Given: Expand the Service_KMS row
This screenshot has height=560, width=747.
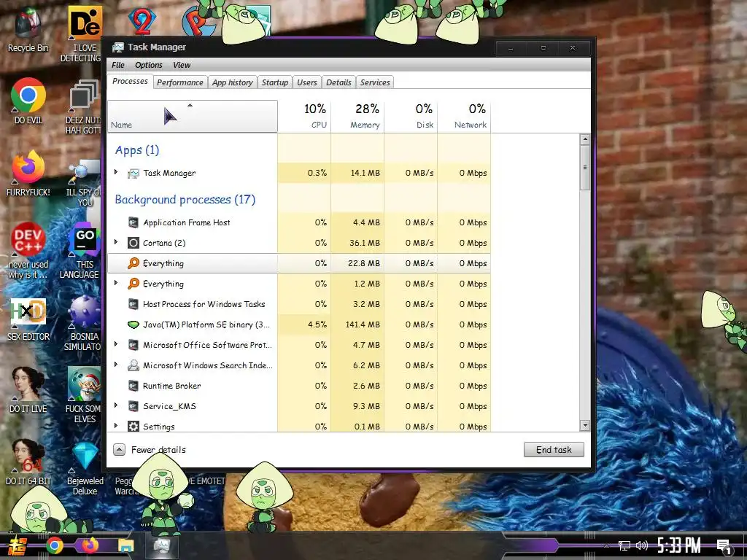Looking at the screenshot, I should pos(116,405).
